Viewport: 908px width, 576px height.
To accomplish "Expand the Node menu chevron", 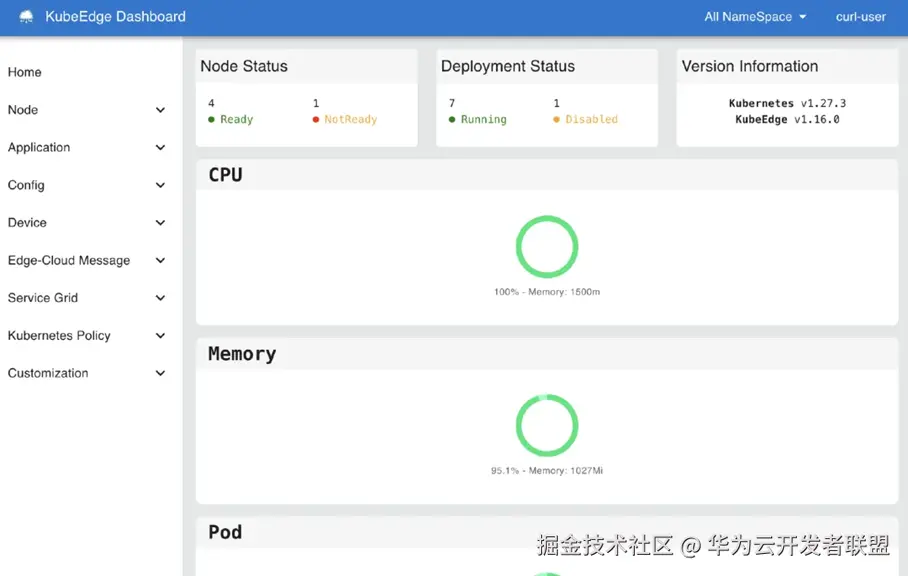I will 160,110.
